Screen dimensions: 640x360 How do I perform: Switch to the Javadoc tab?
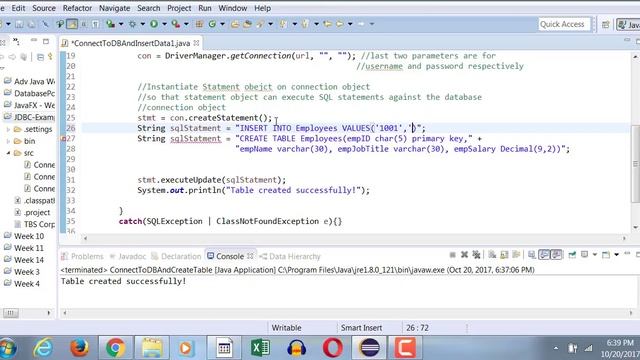(128, 256)
